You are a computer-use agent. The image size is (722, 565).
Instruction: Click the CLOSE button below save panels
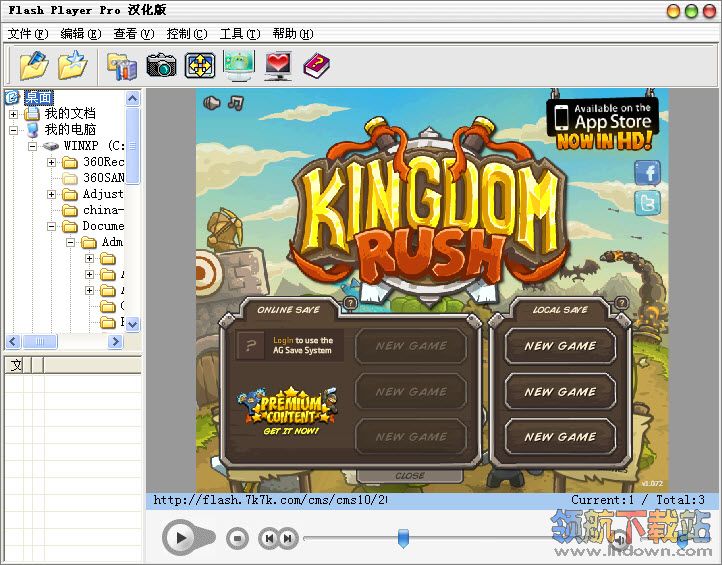coord(410,476)
